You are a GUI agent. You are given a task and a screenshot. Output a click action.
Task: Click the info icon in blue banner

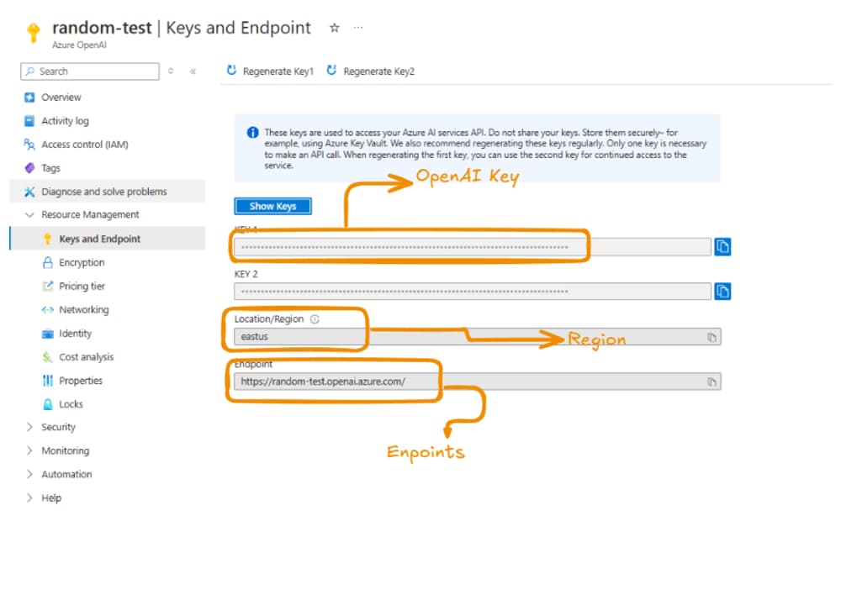tap(252, 133)
